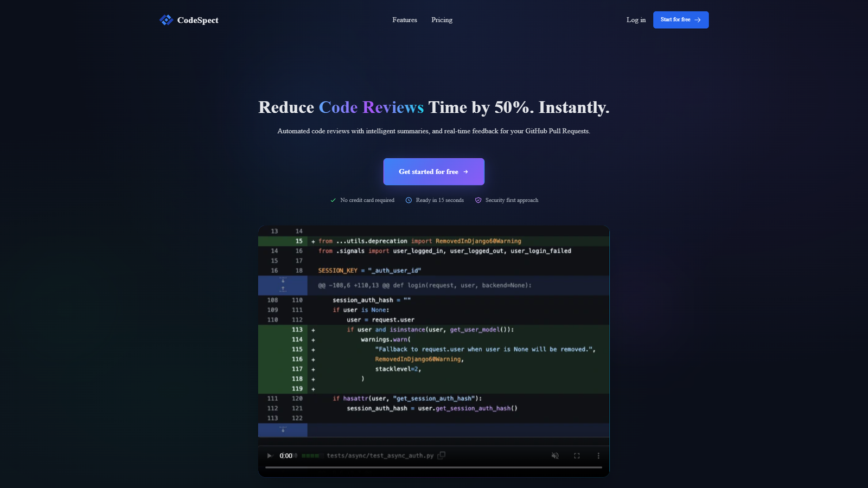Screen dimensions: 868x488
Task: Expand the diff lines below line 122
Action: [x=283, y=430]
